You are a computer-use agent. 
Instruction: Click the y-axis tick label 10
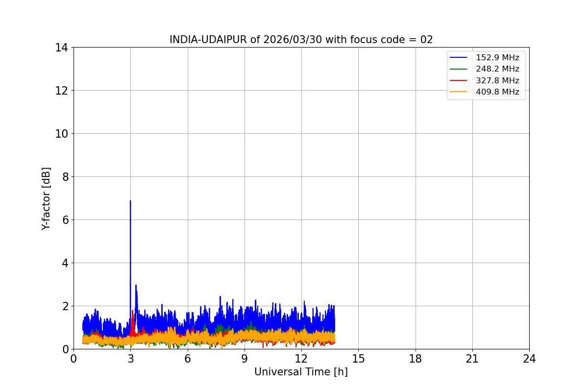(x=61, y=134)
